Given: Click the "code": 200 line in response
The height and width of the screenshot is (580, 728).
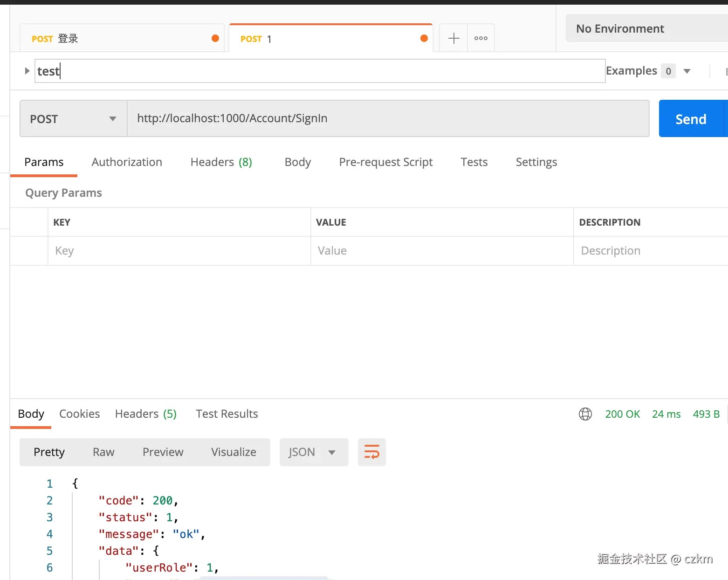Looking at the screenshot, I should 138,501.
